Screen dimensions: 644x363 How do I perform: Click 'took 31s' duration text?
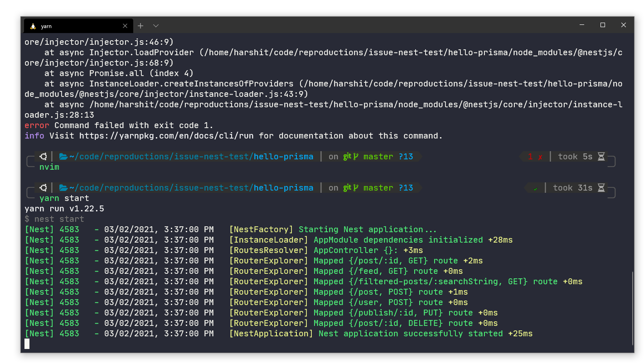[573, 188]
